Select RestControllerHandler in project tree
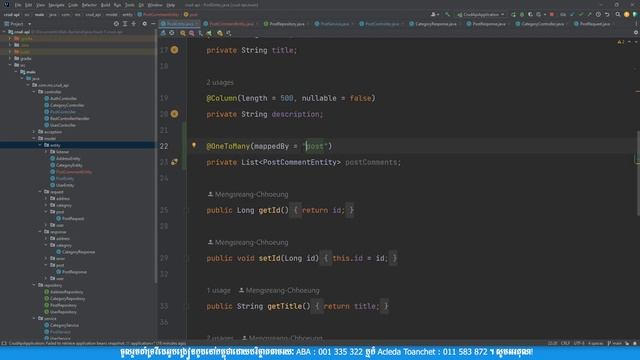Viewport: 640px width, 360px height. 67,118
